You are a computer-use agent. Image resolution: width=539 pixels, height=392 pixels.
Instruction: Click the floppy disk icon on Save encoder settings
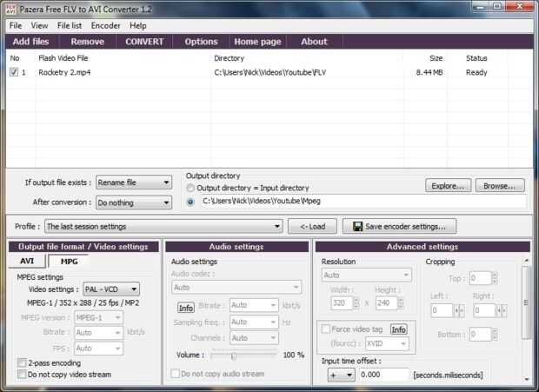coord(357,226)
